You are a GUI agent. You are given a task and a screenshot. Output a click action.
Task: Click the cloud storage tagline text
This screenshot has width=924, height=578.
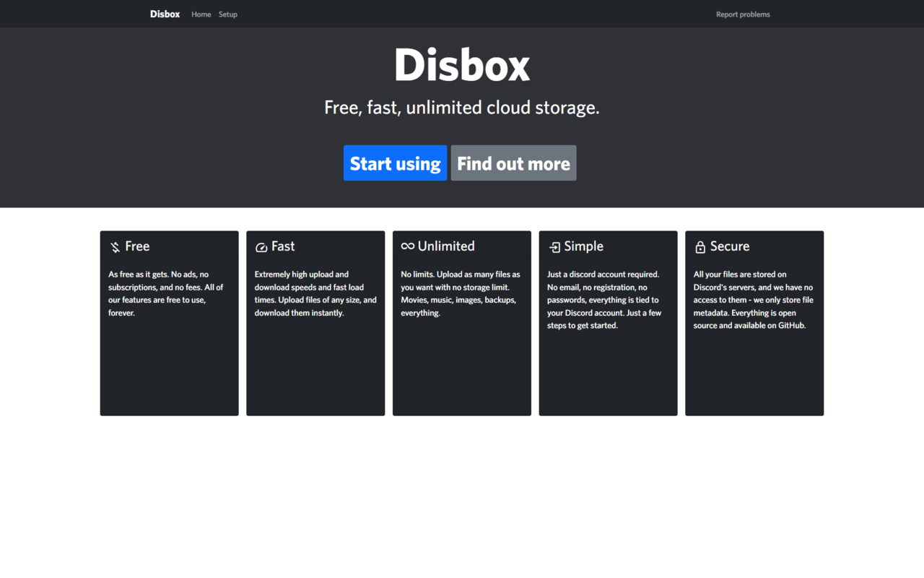pyautogui.click(x=461, y=107)
